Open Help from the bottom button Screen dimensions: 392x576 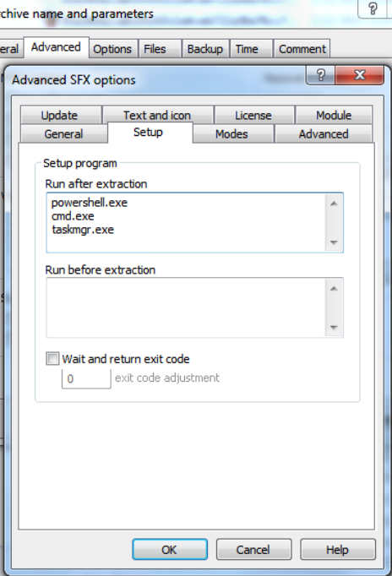coord(338,550)
